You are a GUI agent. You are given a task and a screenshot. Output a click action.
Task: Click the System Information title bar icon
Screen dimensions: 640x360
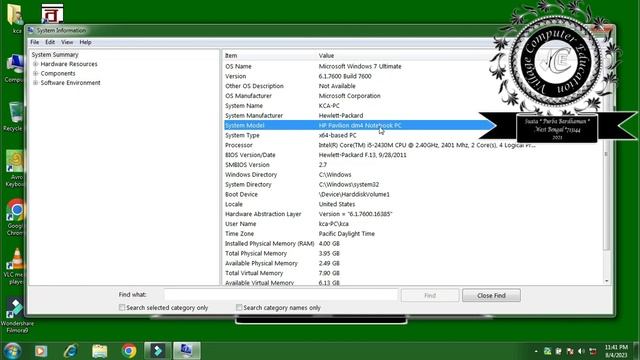click(x=31, y=30)
